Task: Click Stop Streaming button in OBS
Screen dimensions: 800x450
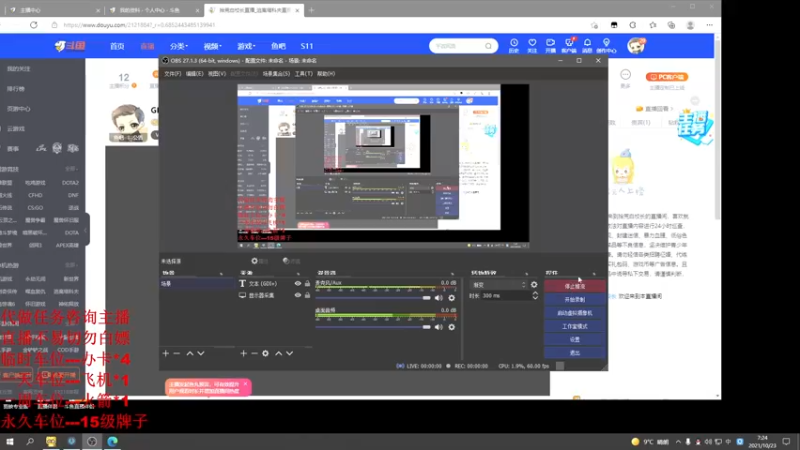Action: click(574, 286)
